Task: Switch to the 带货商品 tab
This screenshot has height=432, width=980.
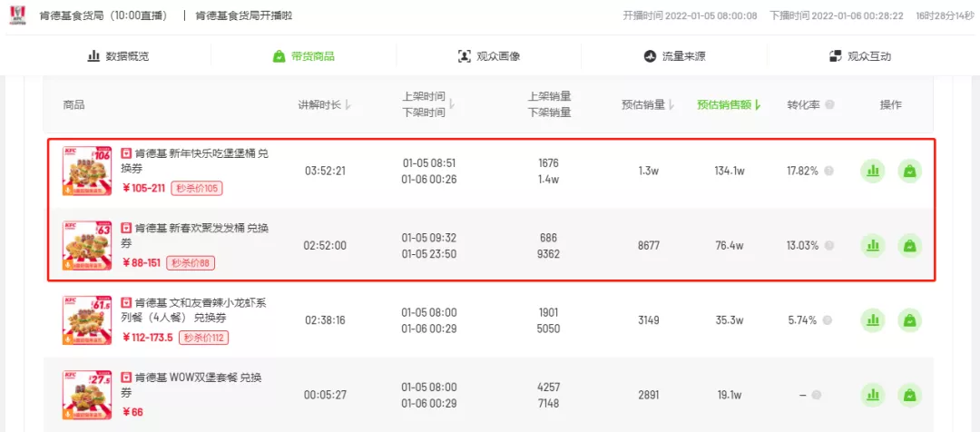Action: pos(303,56)
